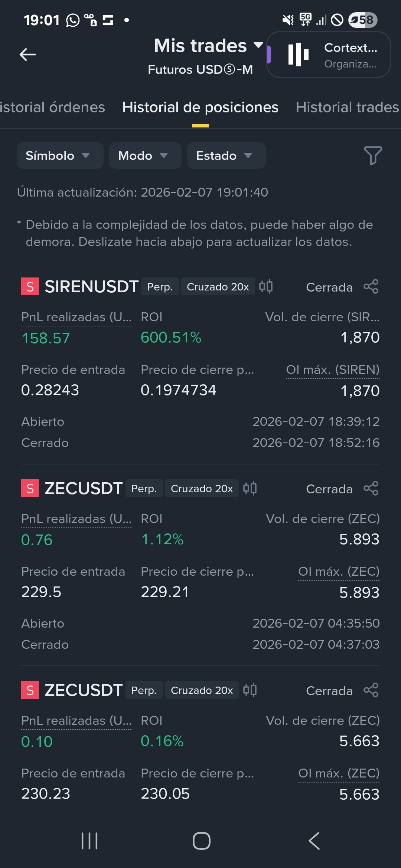
Task: Switch to Historial órdenes tab
Action: pyautogui.click(x=52, y=107)
